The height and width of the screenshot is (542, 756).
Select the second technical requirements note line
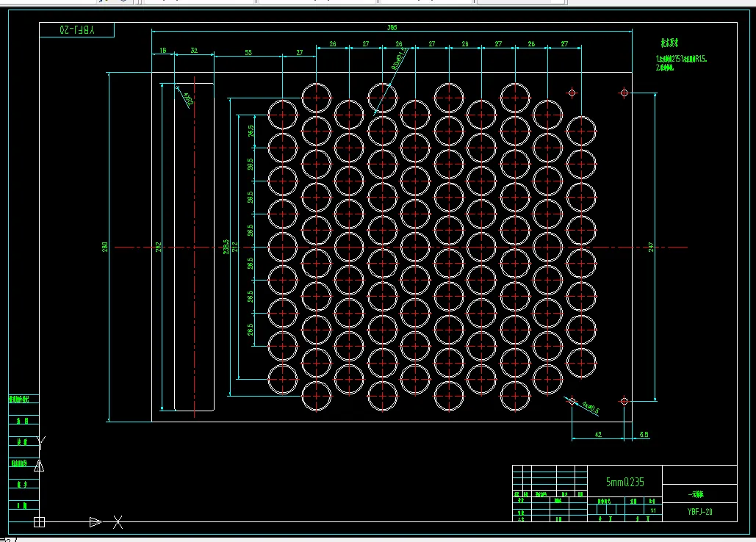664,68
